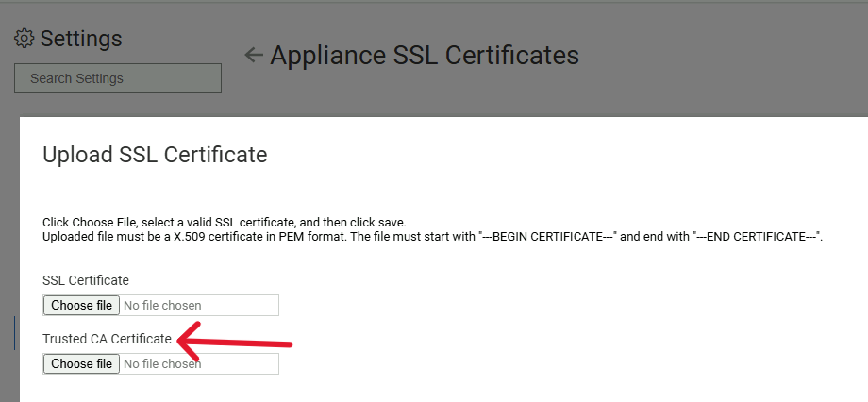Choose file for Trusted CA Certificate

click(81, 363)
